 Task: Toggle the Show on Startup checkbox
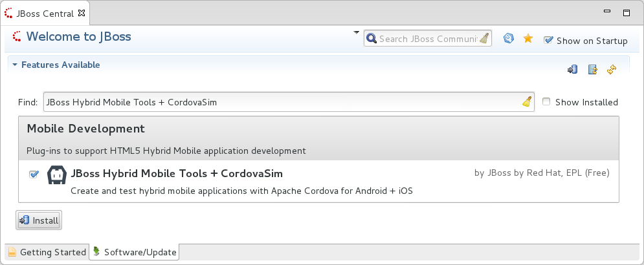548,40
